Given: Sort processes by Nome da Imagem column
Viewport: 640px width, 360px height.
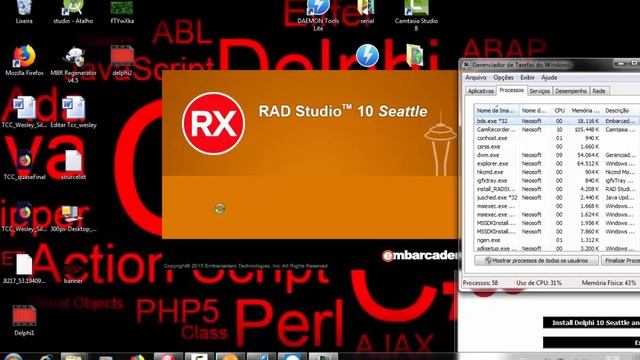Looking at the screenshot, I should pos(496,111).
